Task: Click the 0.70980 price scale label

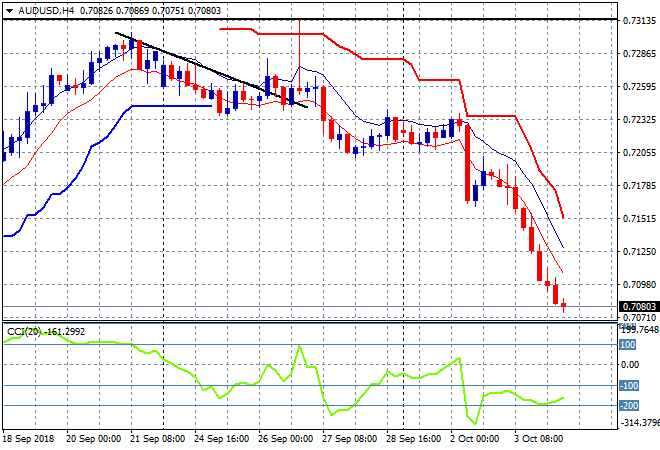Action: pyautogui.click(x=639, y=285)
